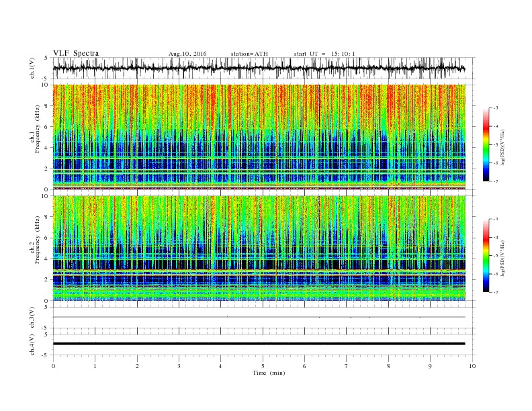Click the ch.1 voltage waveform trace
532x411 pixels.
(259, 68)
